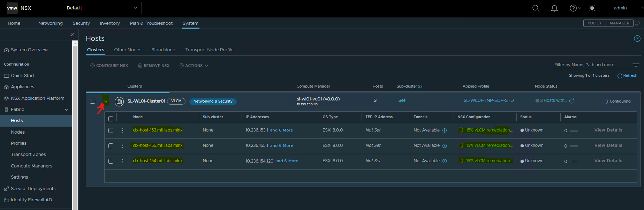Image resolution: width=644 pixels, height=210 pixels.
Task: Check the clx-host-155.mtl.labs.mlnx row checkbox
Action: coord(111,146)
